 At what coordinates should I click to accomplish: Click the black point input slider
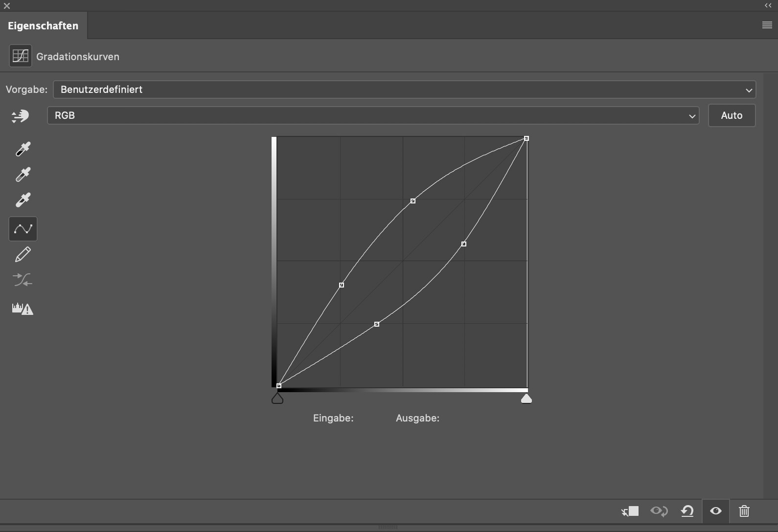(277, 399)
